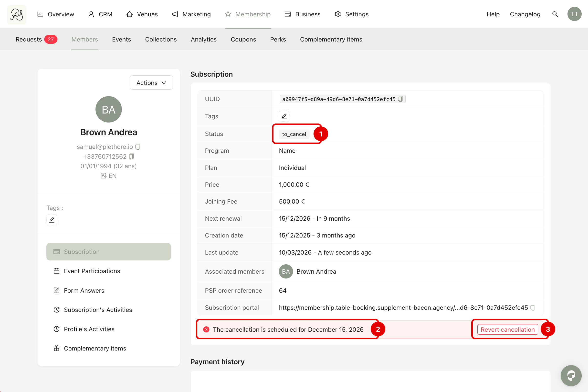588x392 pixels.
Task: Open Changelog link
Action: (x=525, y=14)
